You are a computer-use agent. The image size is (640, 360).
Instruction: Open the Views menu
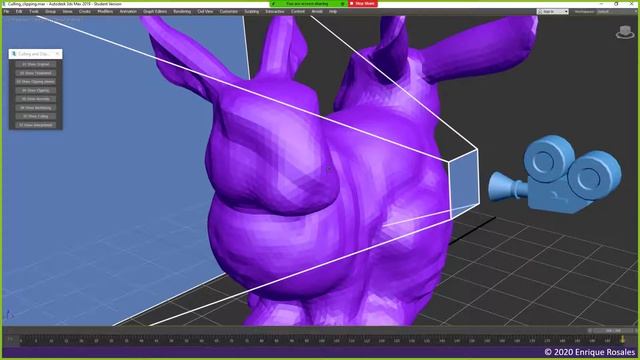pyautogui.click(x=67, y=11)
